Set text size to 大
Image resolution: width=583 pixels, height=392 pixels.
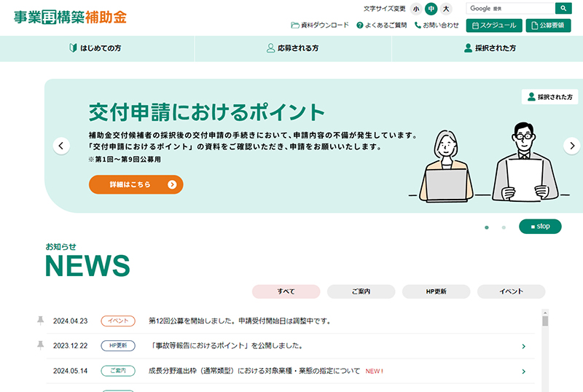pos(446,9)
